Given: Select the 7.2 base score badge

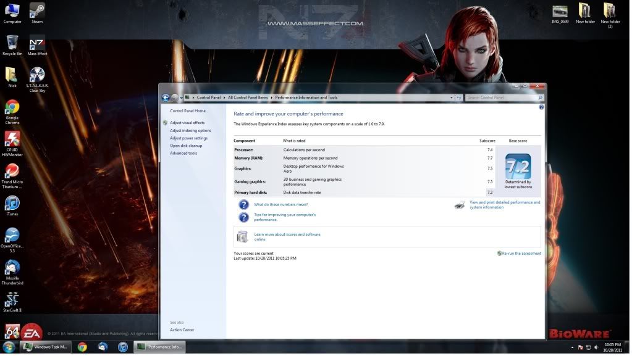Looking at the screenshot, I should [518, 167].
